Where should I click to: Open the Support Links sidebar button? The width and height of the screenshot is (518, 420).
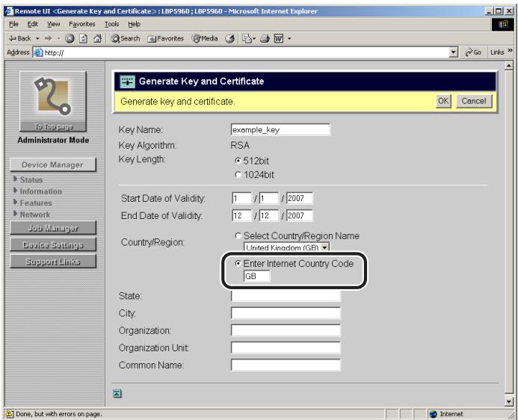53,262
